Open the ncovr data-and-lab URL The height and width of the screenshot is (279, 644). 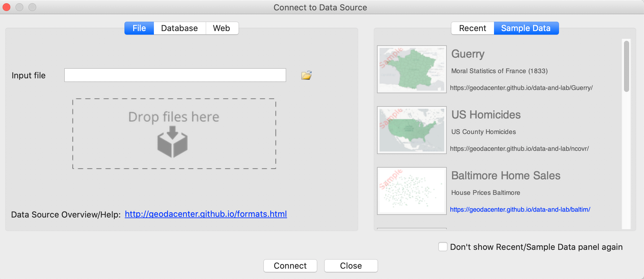click(519, 149)
